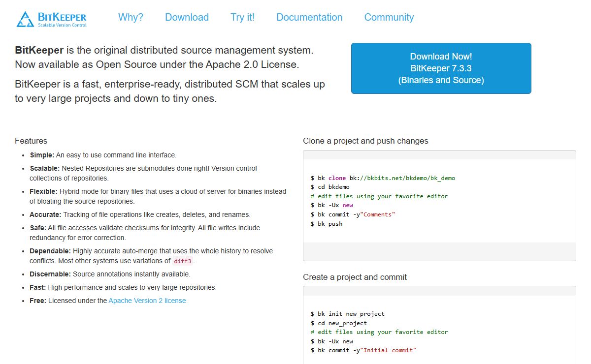Click the 'Create a project and commit' heading
The height and width of the screenshot is (364, 591).
point(355,277)
